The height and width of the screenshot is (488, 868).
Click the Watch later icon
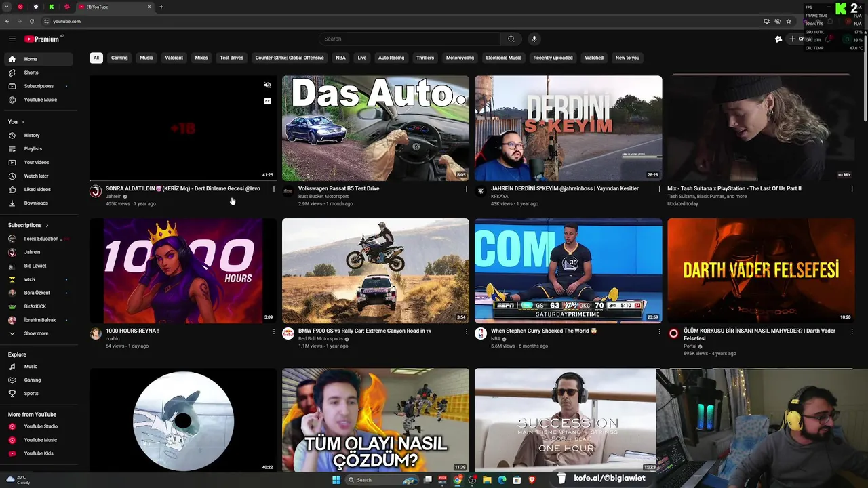(x=12, y=176)
